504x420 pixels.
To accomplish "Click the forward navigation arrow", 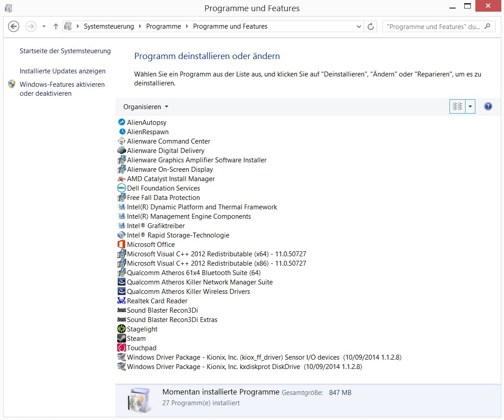I will (x=31, y=26).
